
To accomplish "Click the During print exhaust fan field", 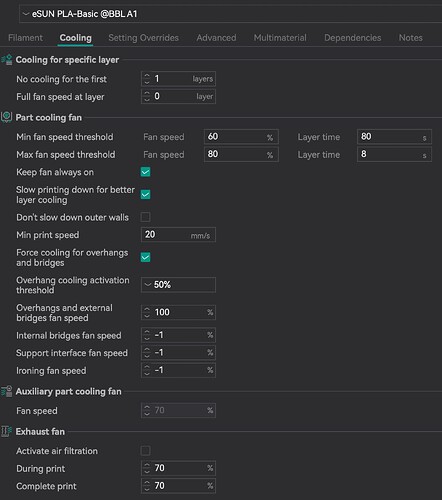I will click(178, 468).
